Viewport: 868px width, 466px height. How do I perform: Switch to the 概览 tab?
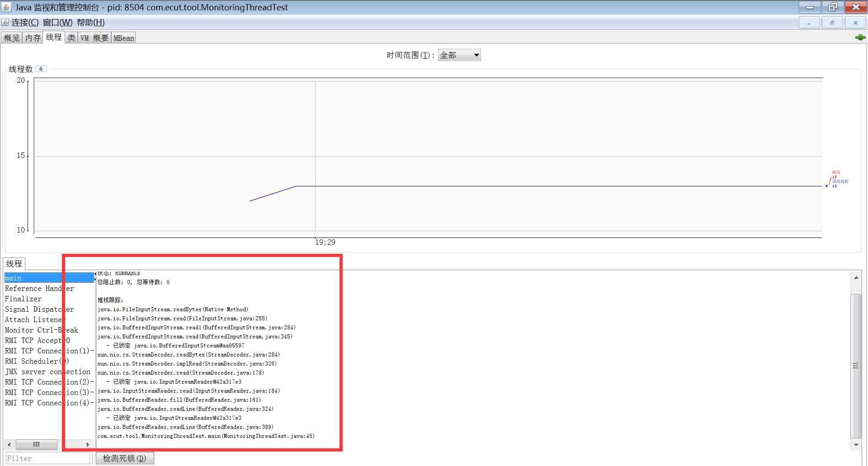point(12,38)
